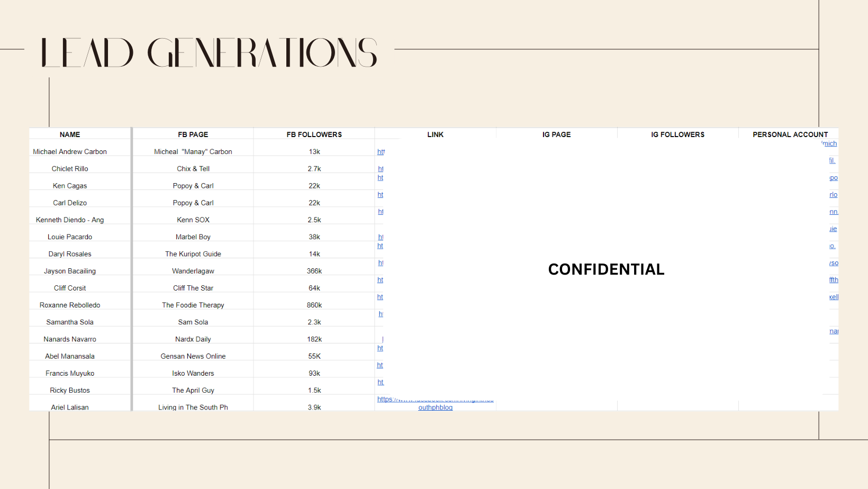Select the Michael Andrew Carbon name cell
Viewport: 868px width, 489px height.
click(x=70, y=151)
